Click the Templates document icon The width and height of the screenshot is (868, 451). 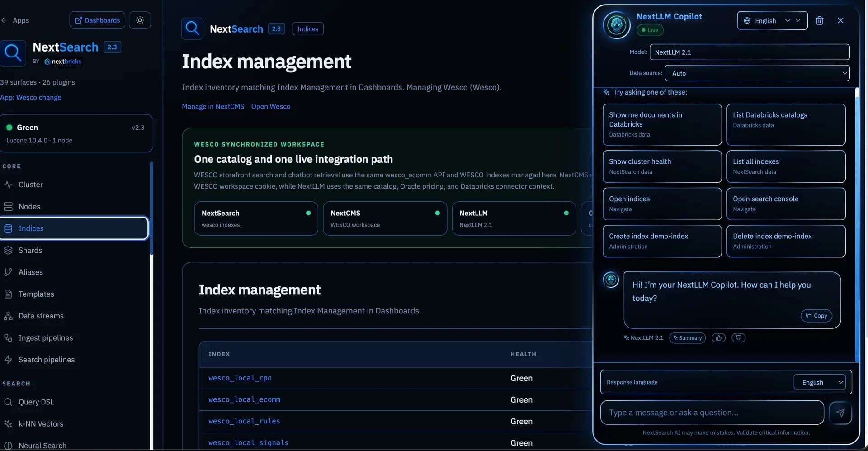click(8, 294)
